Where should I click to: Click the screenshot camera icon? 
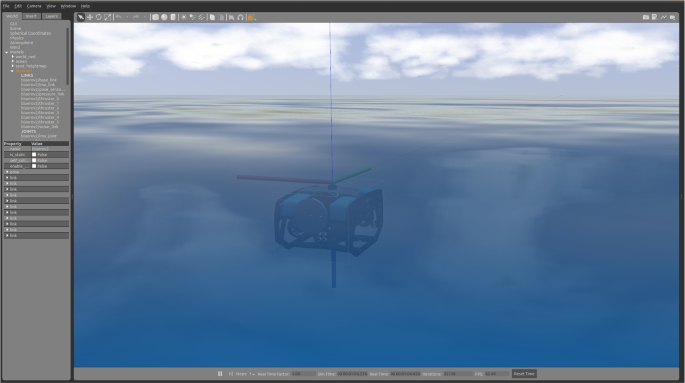(646, 17)
